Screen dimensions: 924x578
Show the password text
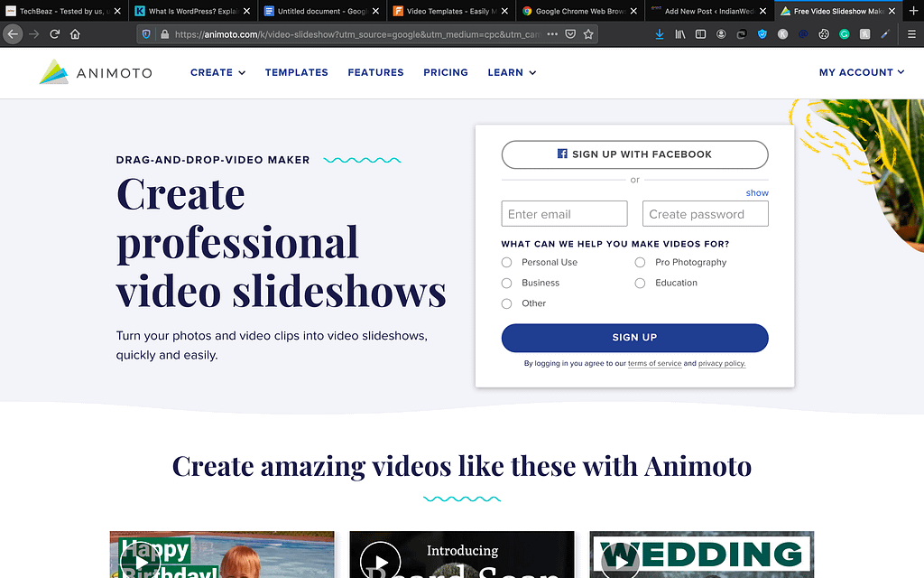[757, 193]
